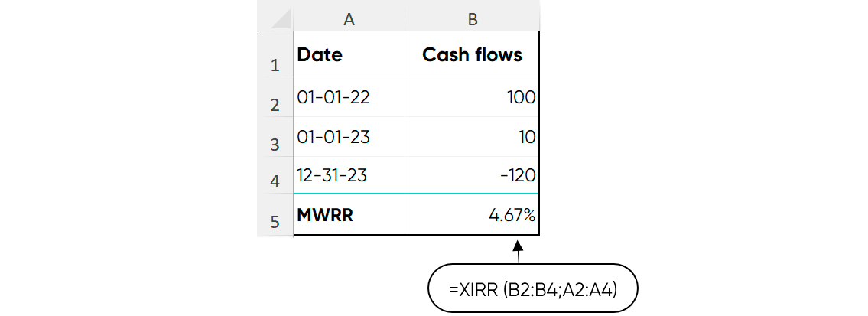The height and width of the screenshot is (316, 868).
Task: Click the select-all corner triangle
Action: [281, 19]
